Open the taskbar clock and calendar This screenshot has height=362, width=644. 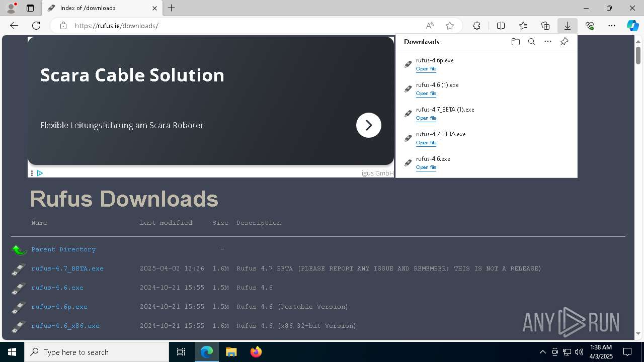pyautogui.click(x=601, y=352)
